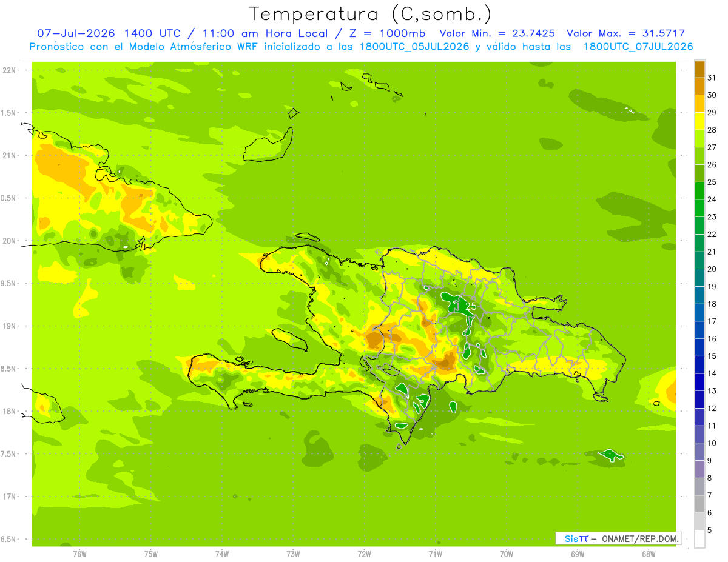The image size is (728, 562).
Task: Click the 18N latitude axis label
Action: [x=9, y=411]
